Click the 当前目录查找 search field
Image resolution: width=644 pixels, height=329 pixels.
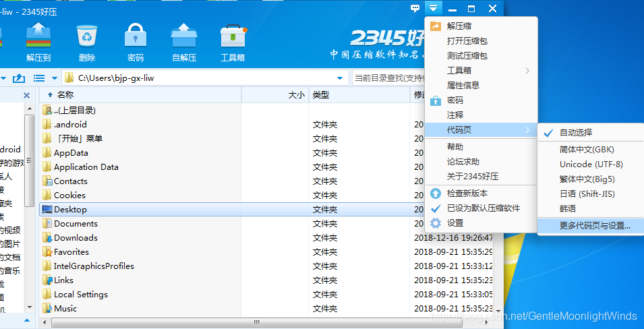point(388,78)
